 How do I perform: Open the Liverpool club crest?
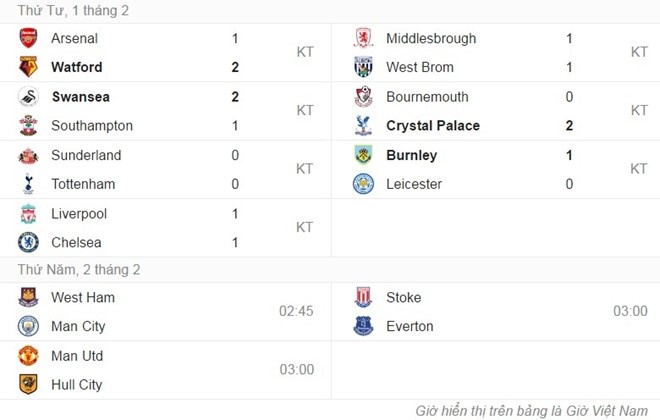[28, 214]
